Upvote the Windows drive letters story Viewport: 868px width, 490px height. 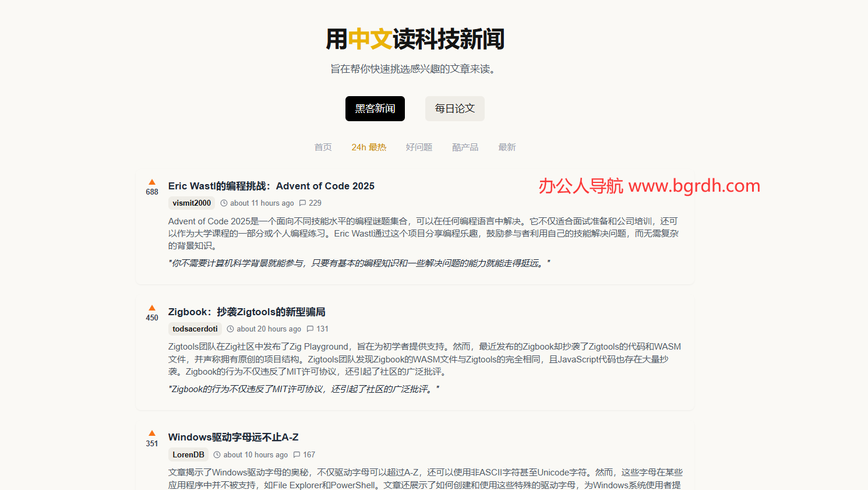tap(152, 433)
